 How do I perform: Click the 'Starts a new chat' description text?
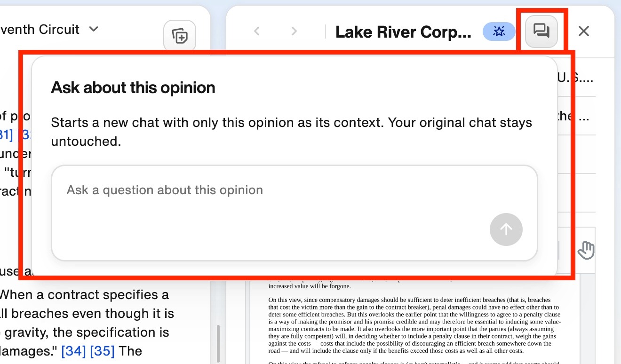[292, 132]
